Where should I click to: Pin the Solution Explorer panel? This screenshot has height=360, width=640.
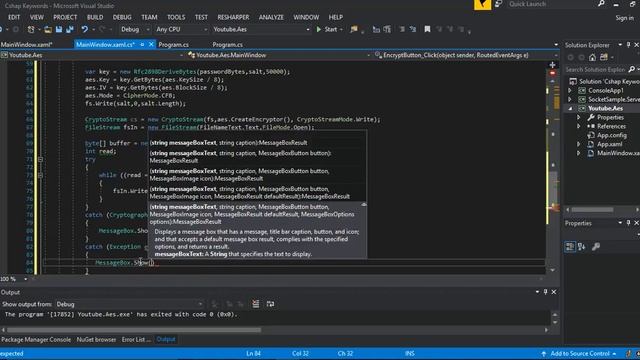(x=629, y=45)
